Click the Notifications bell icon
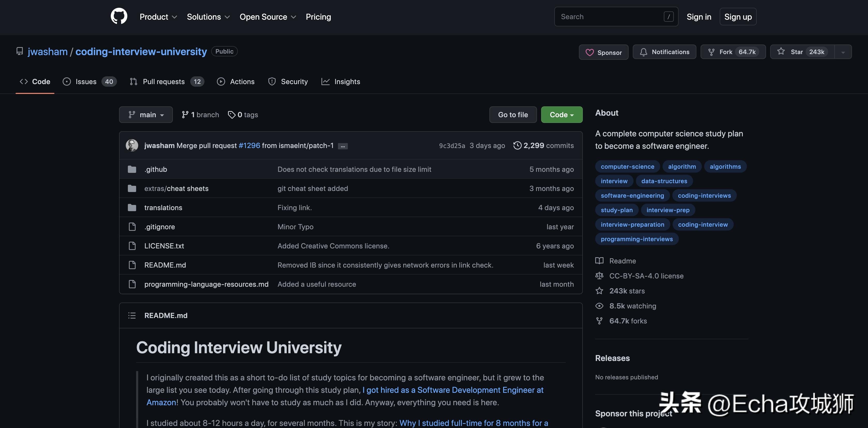Viewport: 868px width, 428px height. point(644,52)
